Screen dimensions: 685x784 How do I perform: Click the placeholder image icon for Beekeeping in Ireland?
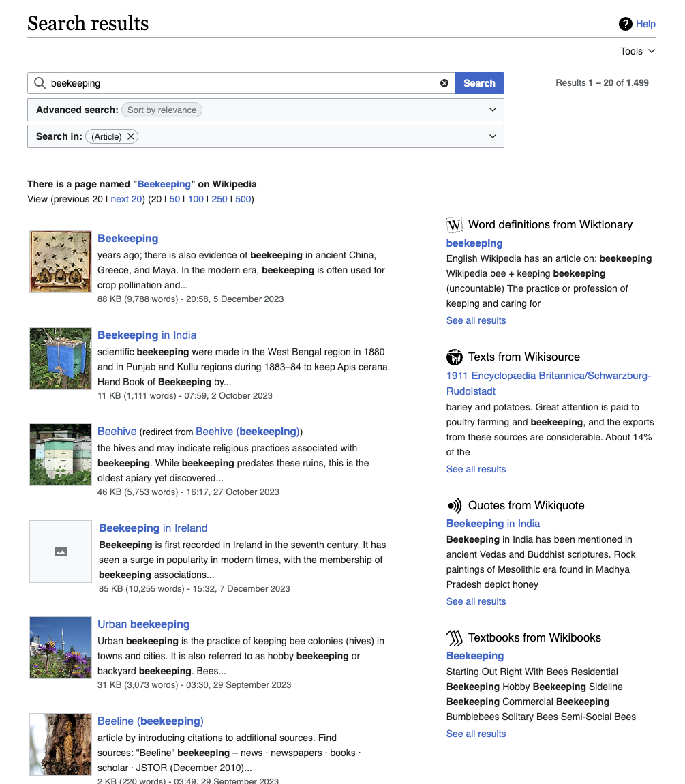(x=61, y=552)
